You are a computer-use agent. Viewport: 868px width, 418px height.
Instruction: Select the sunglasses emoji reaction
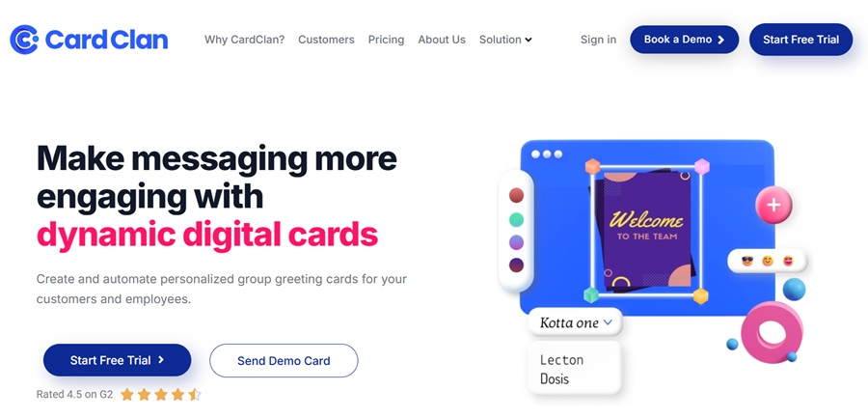(747, 261)
